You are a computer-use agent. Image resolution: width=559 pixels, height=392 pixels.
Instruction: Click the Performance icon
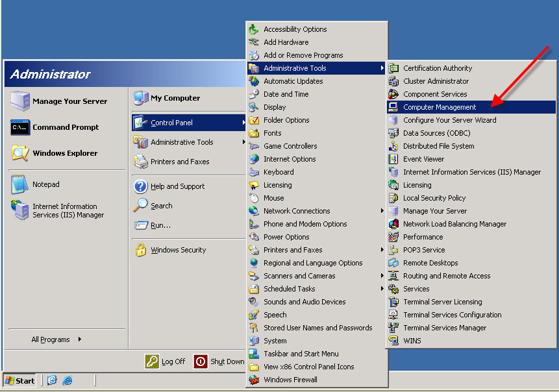(393, 237)
